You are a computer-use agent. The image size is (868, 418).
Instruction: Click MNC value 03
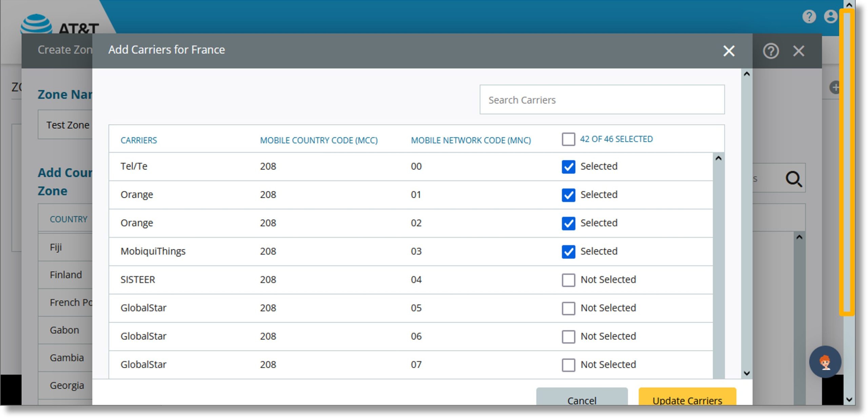pos(416,251)
